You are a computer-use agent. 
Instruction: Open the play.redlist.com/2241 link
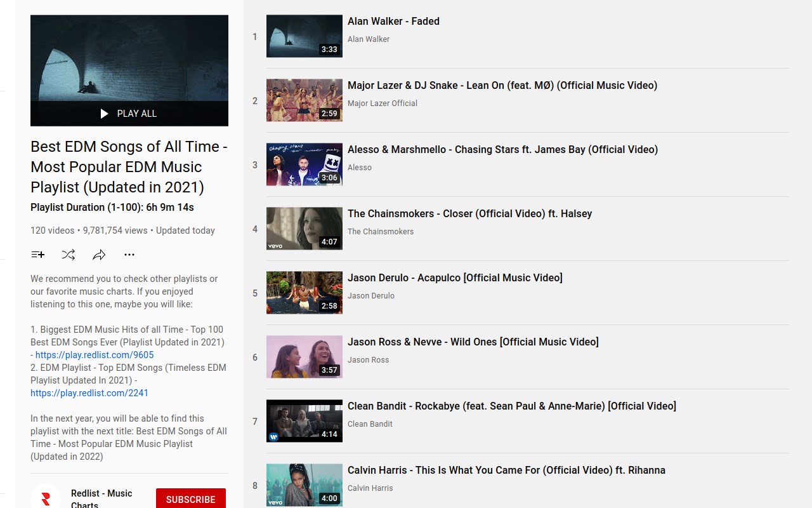pos(89,393)
